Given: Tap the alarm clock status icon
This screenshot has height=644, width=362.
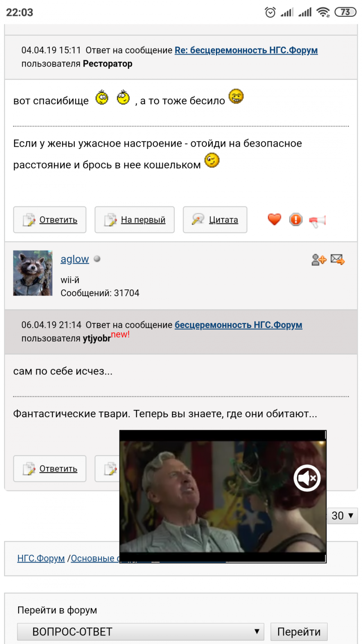Looking at the screenshot, I should (x=271, y=12).
